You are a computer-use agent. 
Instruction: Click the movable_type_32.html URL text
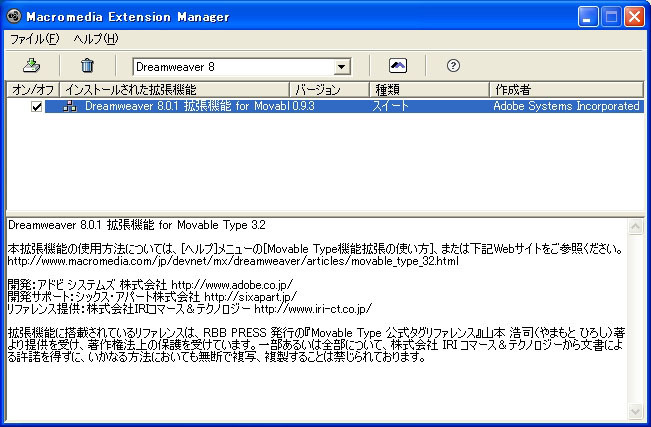pyautogui.click(x=233, y=261)
